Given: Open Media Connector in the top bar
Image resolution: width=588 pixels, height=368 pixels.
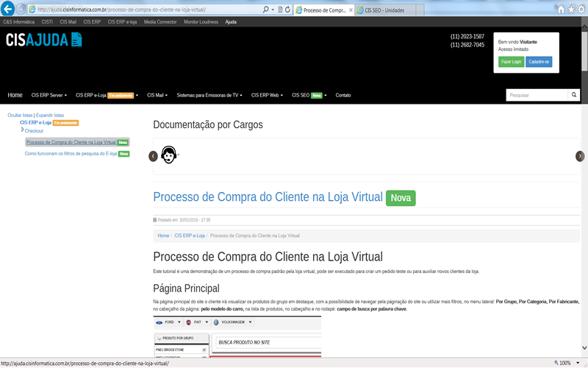Looking at the screenshot, I should pyautogui.click(x=160, y=22).
